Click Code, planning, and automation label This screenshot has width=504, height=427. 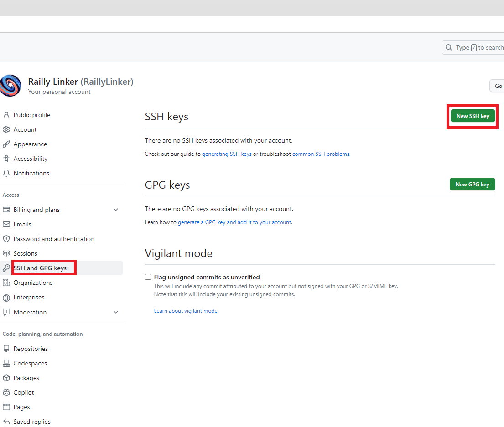pos(43,334)
